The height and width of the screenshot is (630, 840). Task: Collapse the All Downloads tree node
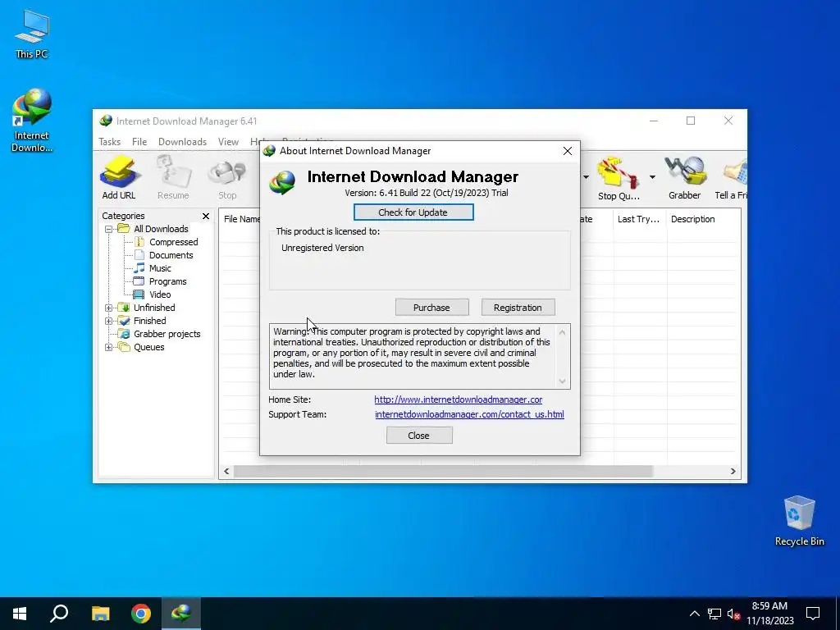109,229
